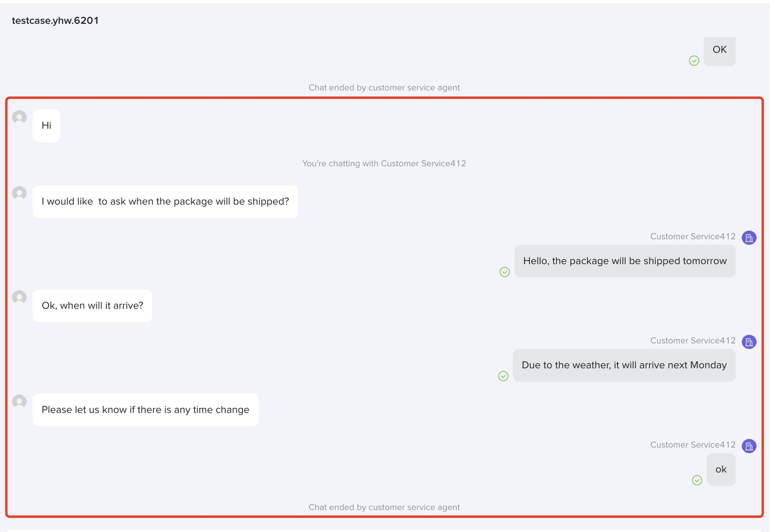Click the green checkmark next to "shipped tomorrow" message
770x532 pixels.
pos(504,272)
